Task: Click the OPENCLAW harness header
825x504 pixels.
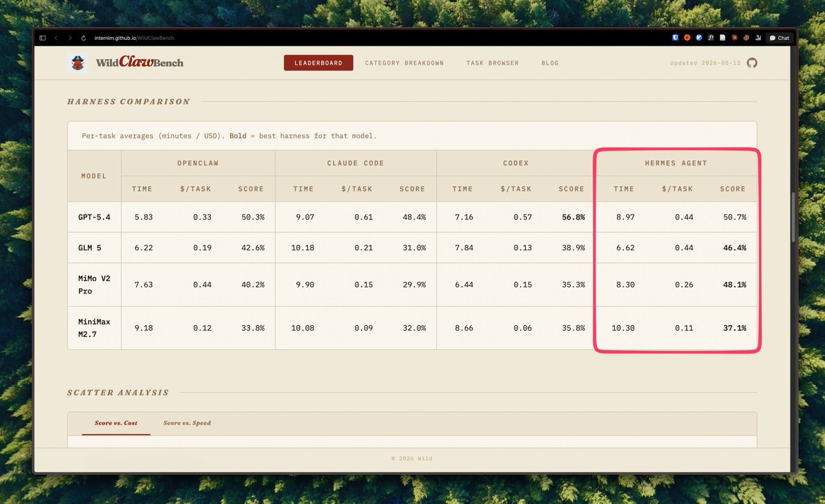Action: 199,164
